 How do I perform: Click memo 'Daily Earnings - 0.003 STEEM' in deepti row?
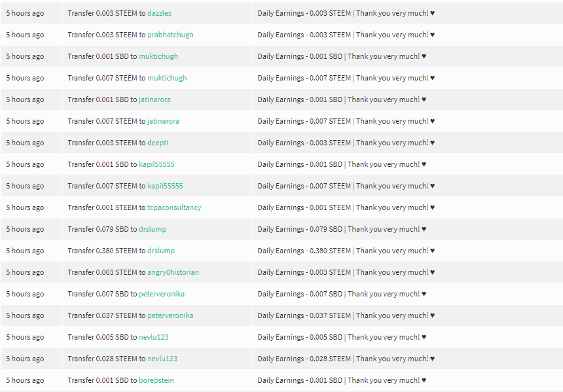tap(304, 143)
